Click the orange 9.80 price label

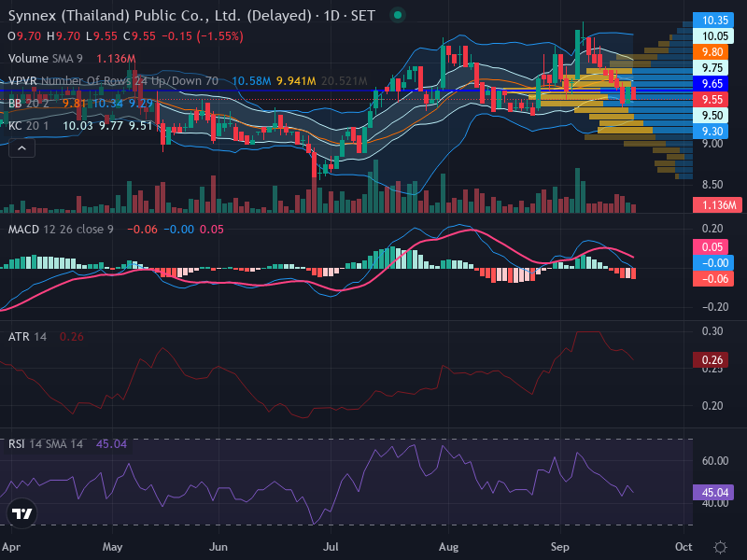(x=713, y=52)
